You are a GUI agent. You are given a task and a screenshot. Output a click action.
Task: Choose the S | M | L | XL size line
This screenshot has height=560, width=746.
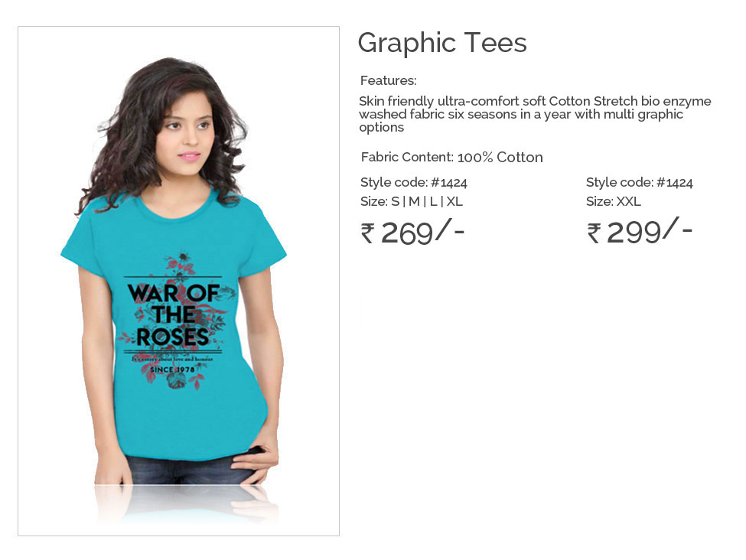(x=412, y=202)
